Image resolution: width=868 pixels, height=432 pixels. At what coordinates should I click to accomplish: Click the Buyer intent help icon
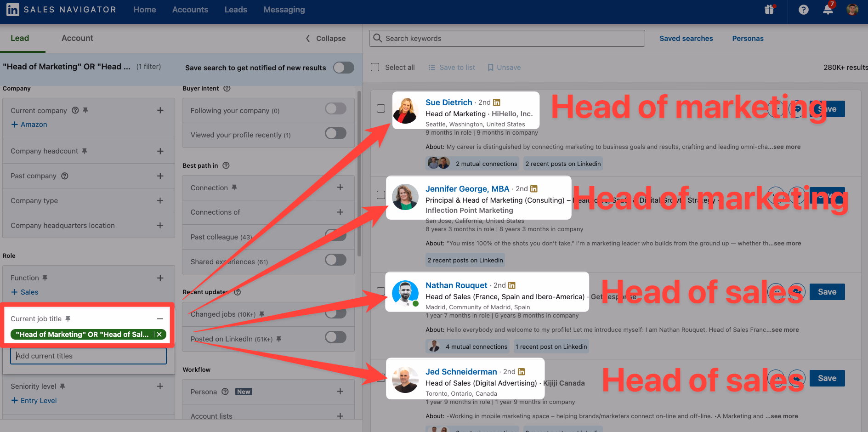point(227,88)
